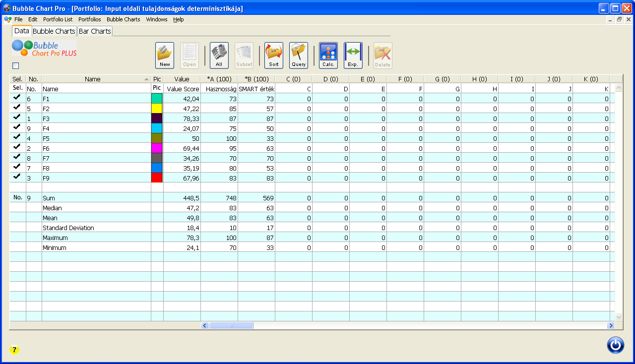Toggle the selection checkmark for F8
Image resolution: width=635 pixels, height=364 pixels.
(x=17, y=167)
